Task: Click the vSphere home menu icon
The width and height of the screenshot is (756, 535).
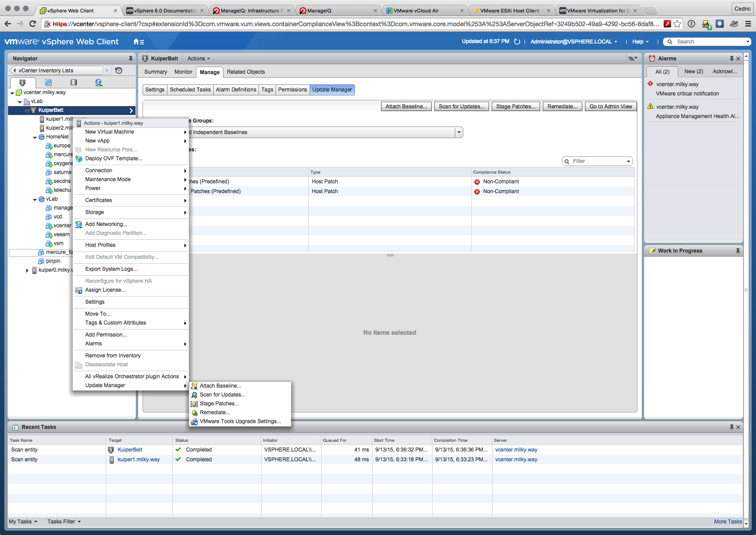Action: click(x=138, y=42)
